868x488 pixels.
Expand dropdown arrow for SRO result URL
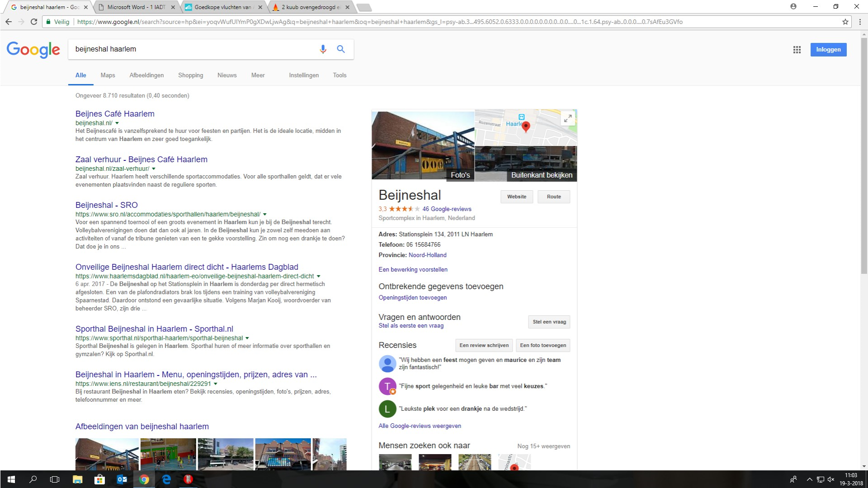pos(265,214)
